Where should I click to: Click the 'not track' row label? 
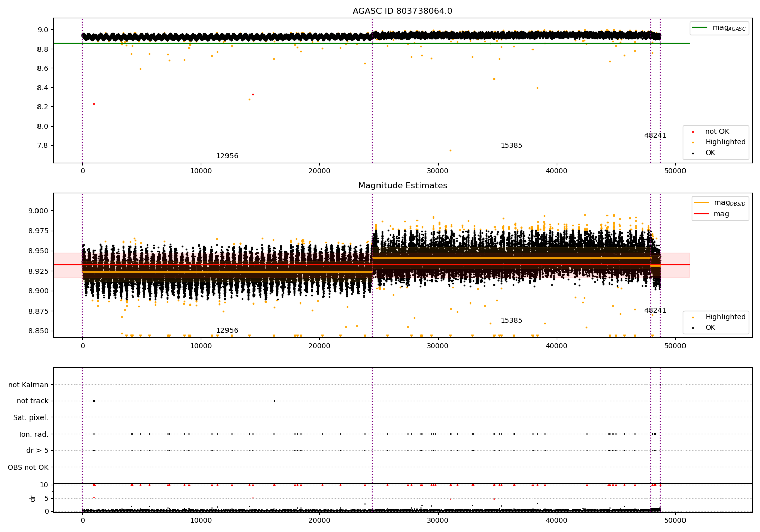[32, 401]
